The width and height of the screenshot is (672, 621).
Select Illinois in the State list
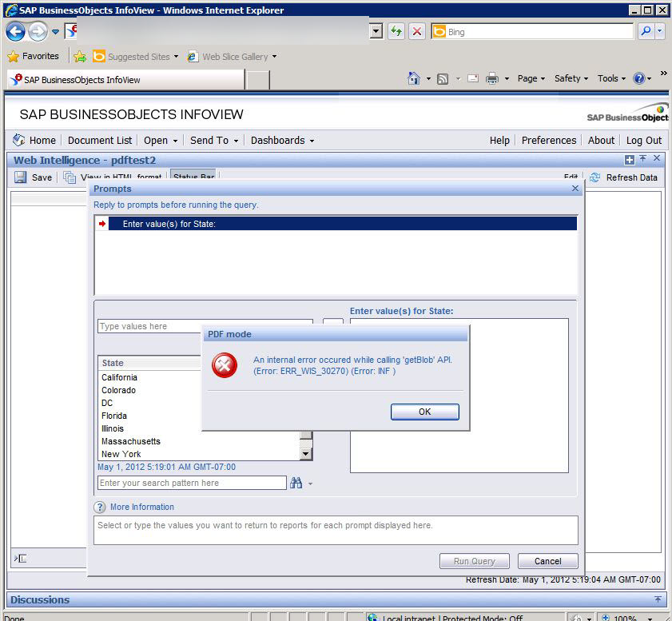click(x=113, y=428)
